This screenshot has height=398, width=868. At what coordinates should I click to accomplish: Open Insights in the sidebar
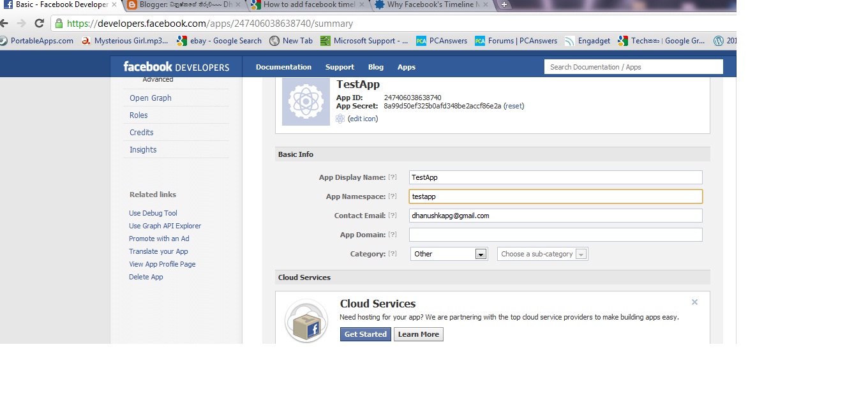143,150
